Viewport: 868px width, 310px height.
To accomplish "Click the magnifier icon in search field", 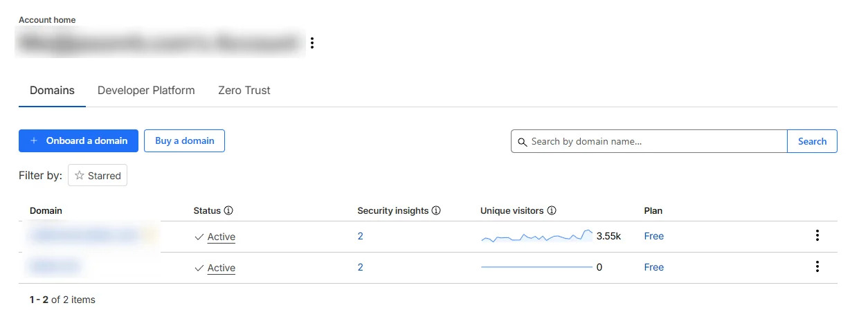I will pyautogui.click(x=522, y=142).
